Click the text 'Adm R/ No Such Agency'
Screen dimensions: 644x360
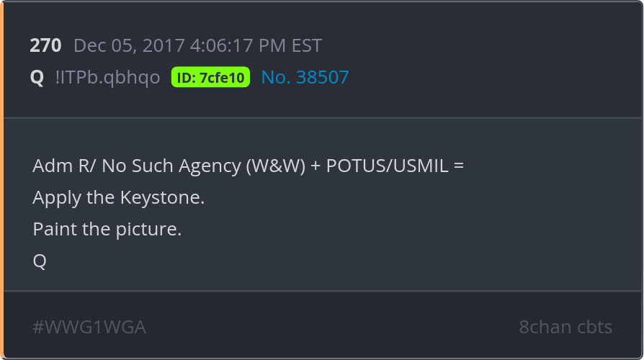coord(137,166)
